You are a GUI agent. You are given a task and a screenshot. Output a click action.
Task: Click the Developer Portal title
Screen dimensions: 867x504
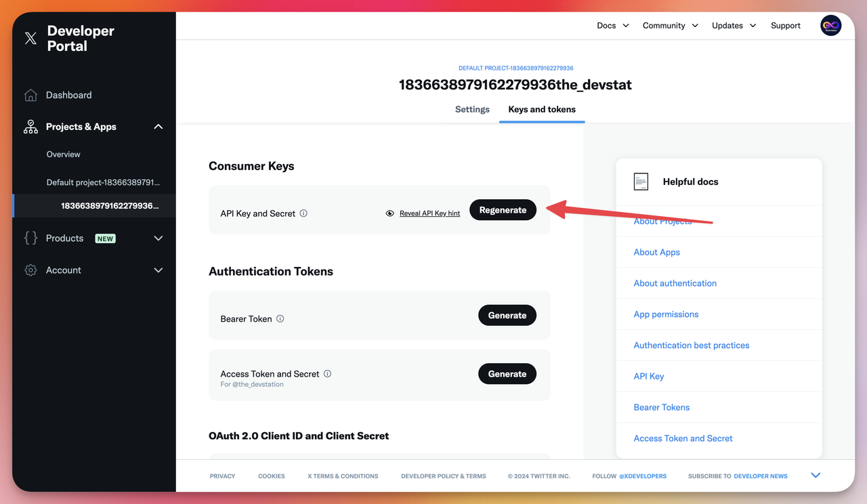point(81,39)
